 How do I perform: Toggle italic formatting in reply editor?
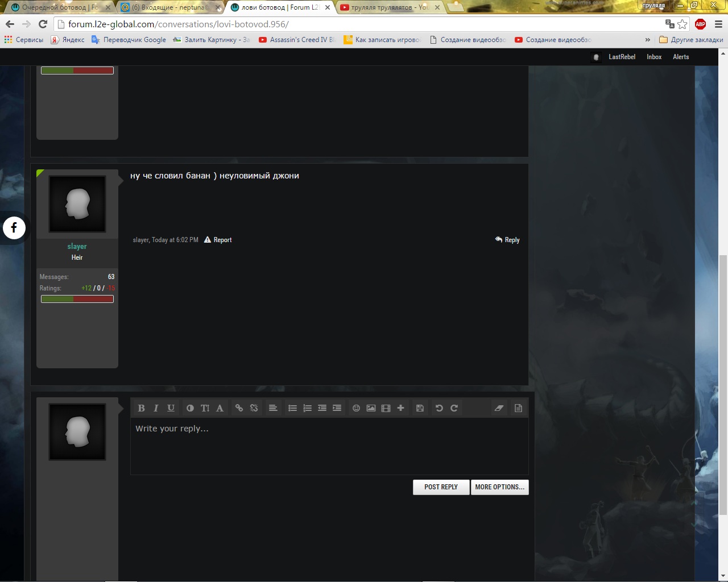coord(156,408)
